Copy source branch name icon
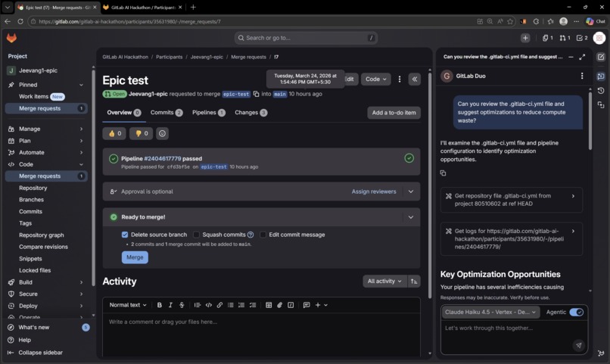The width and height of the screenshot is (610, 364). pyautogui.click(x=256, y=94)
